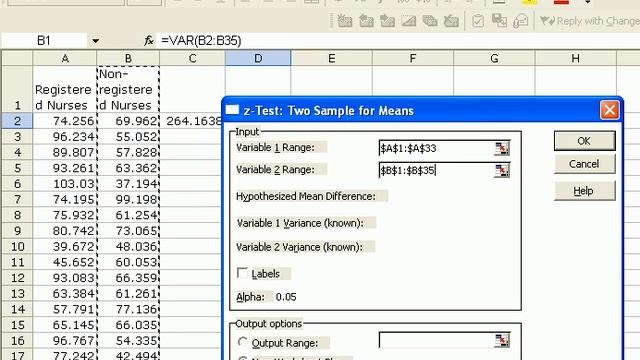The width and height of the screenshot is (640, 360).
Task: Click the cell with value 96.767
Action: (65, 341)
